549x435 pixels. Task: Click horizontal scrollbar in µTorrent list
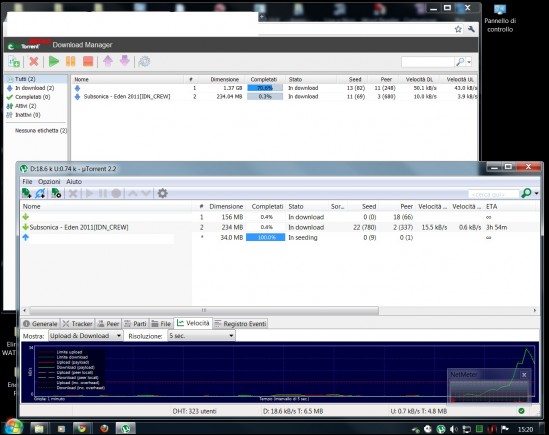coord(204,310)
